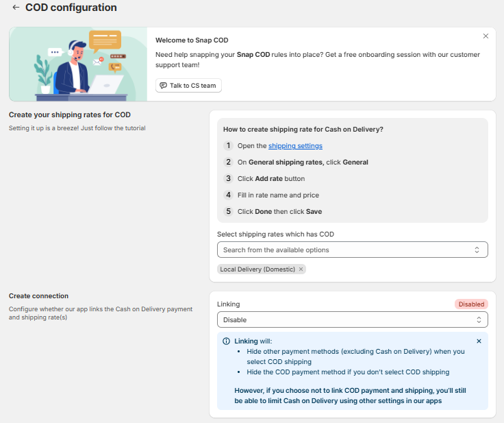This screenshot has width=504, height=423.
Task: Expand the shipping rates options selector arrows
Action: (477, 250)
